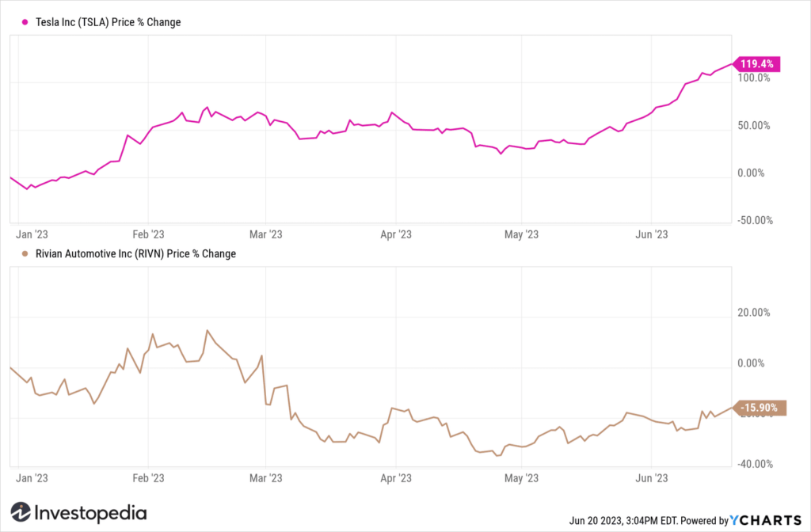Image resolution: width=811 pixels, height=532 pixels.
Task: Click the tan Rivian legend dot
Action: click(25, 254)
